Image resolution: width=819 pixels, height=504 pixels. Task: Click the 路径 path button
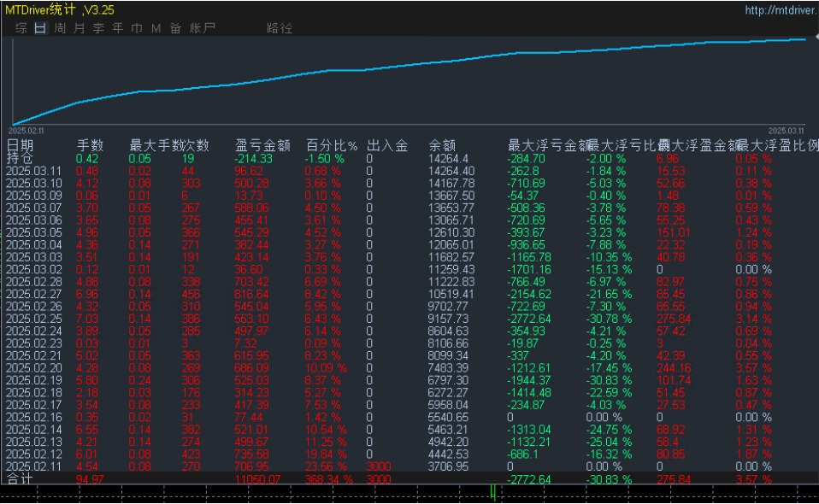[x=280, y=28]
